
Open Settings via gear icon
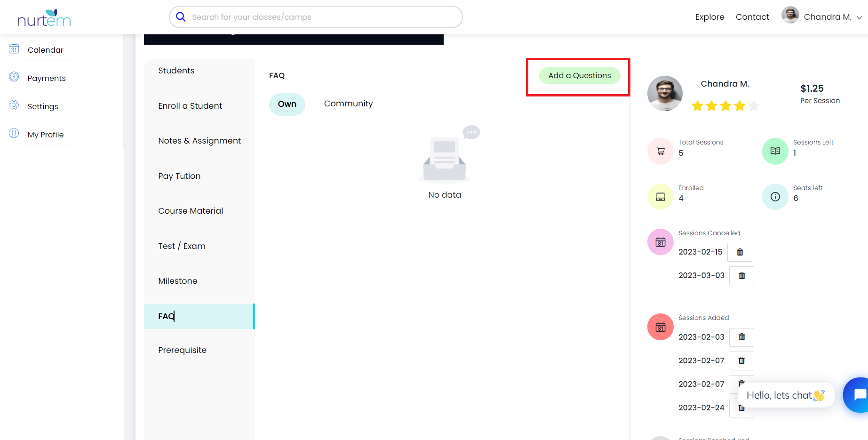(14, 105)
